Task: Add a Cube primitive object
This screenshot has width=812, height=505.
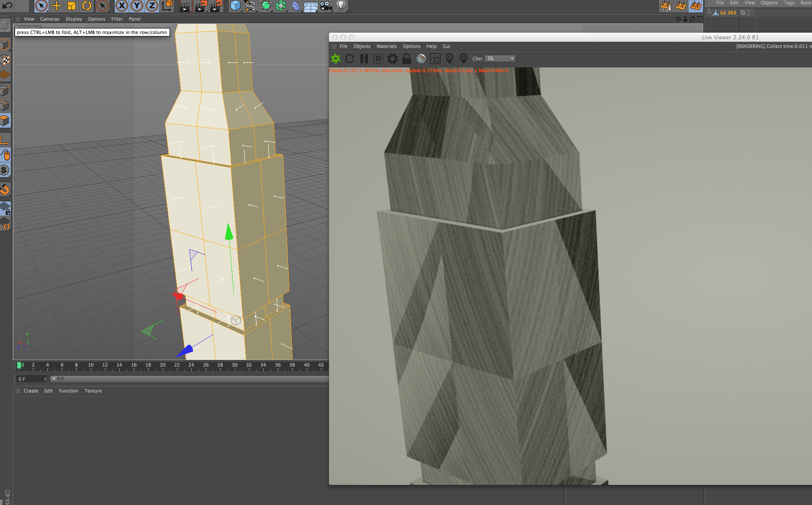Action: pos(236,6)
